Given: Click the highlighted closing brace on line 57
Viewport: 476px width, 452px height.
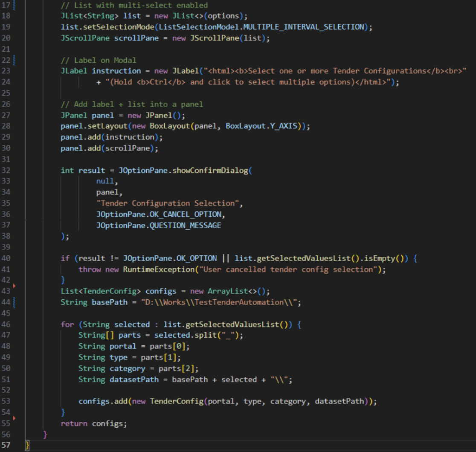Looking at the screenshot, I should click(x=28, y=446).
